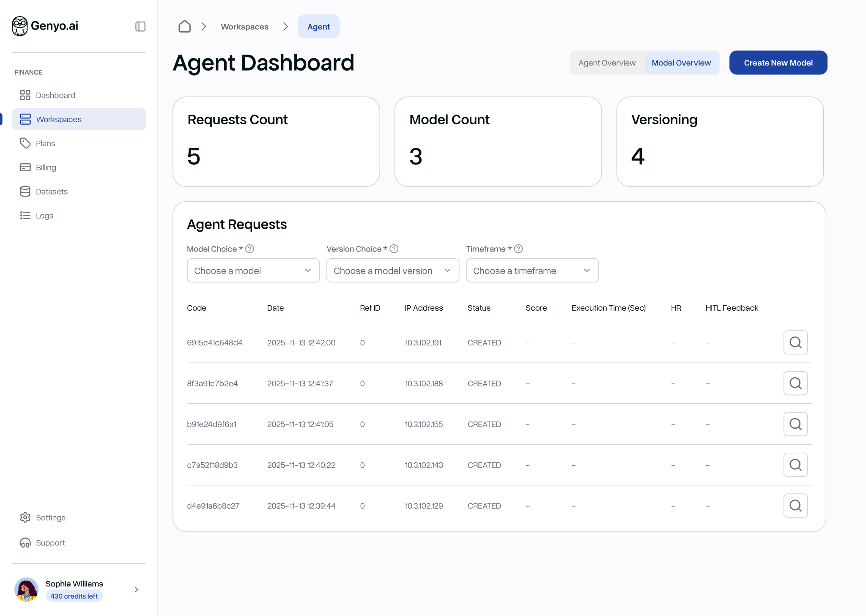866x616 pixels.
Task: Click the magnifier icon on request 6915c41c648d4
Action: pos(795,342)
